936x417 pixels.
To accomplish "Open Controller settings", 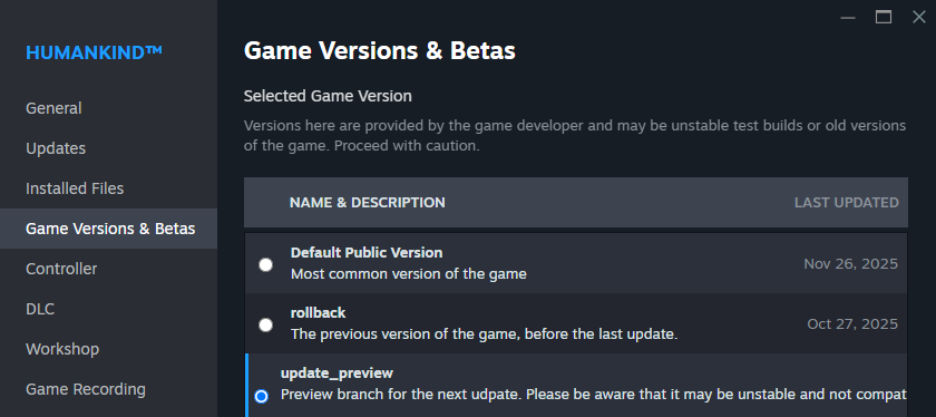I will click(62, 269).
